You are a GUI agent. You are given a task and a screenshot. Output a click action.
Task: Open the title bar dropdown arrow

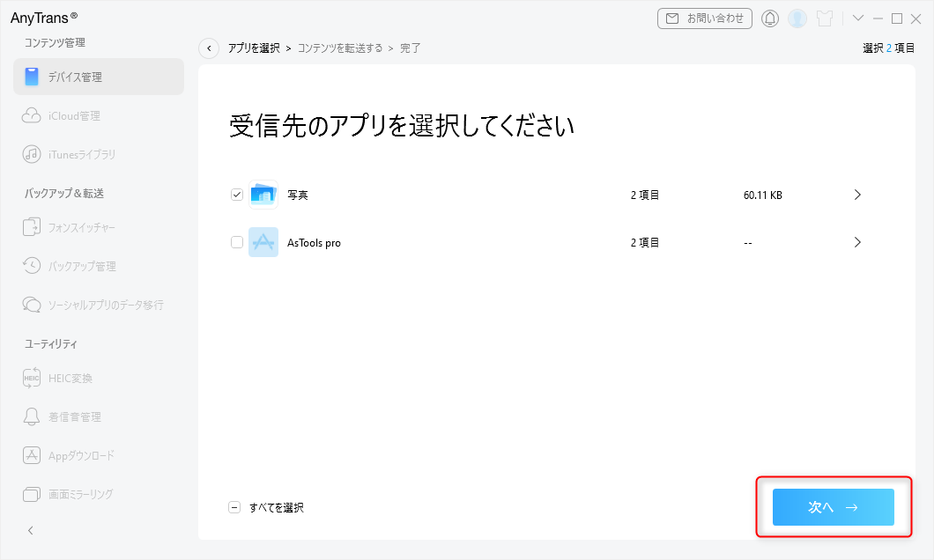(857, 18)
